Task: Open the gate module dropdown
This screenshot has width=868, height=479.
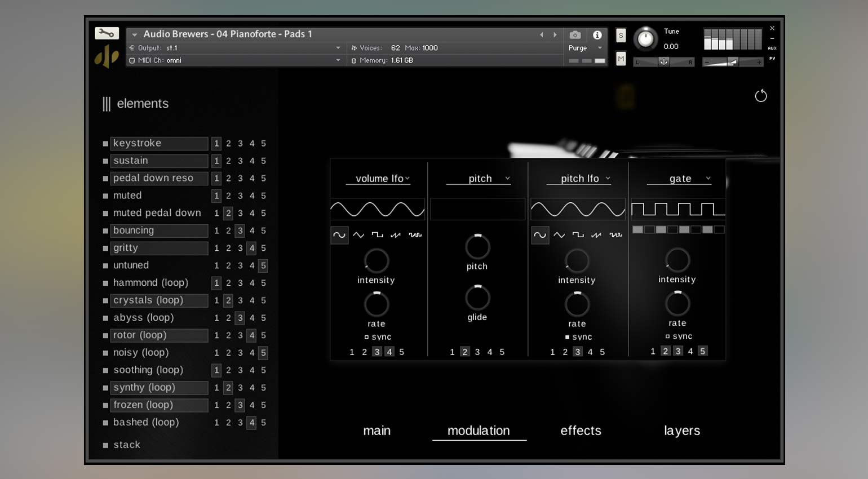Action: [679, 179]
